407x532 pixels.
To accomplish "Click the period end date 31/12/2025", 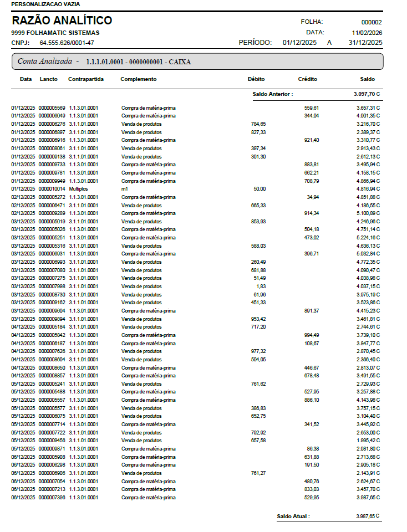I will tap(365, 43).
